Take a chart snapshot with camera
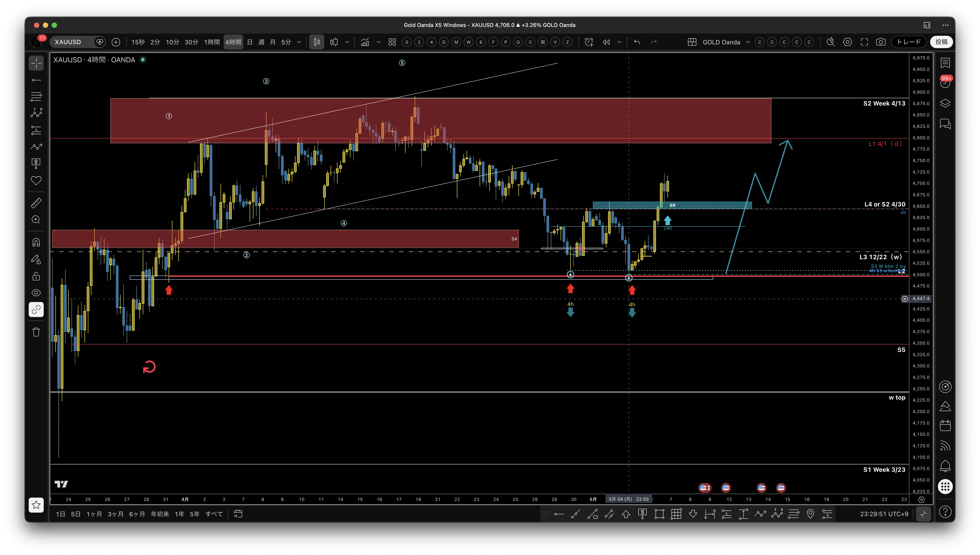980x555 pixels. (880, 42)
